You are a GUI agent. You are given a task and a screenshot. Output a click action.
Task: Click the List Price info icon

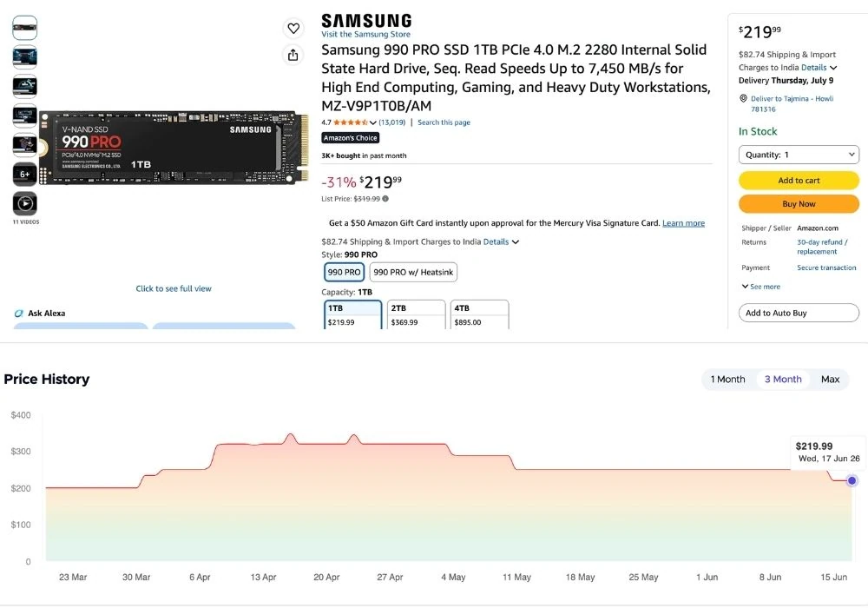[x=385, y=199]
